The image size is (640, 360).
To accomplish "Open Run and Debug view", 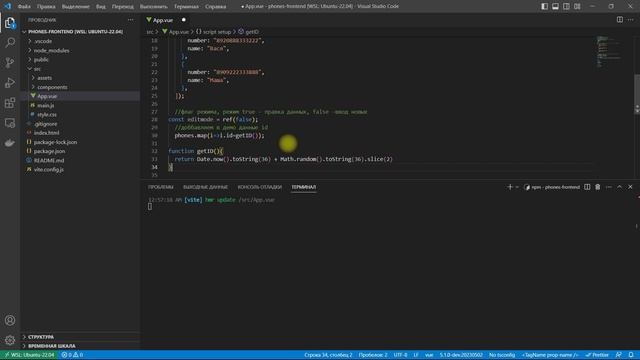I will 10,82.
